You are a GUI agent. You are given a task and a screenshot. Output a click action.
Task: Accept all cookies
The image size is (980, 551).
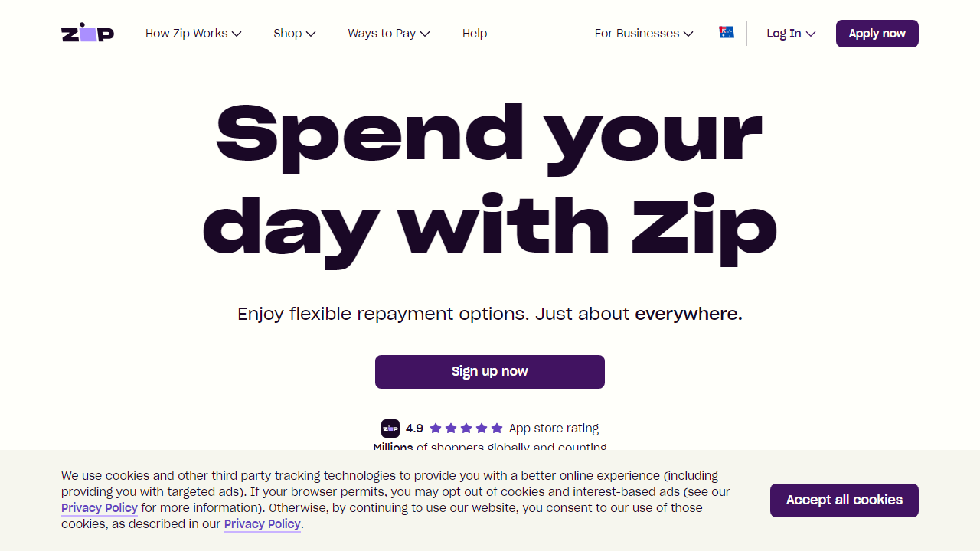point(844,500)
